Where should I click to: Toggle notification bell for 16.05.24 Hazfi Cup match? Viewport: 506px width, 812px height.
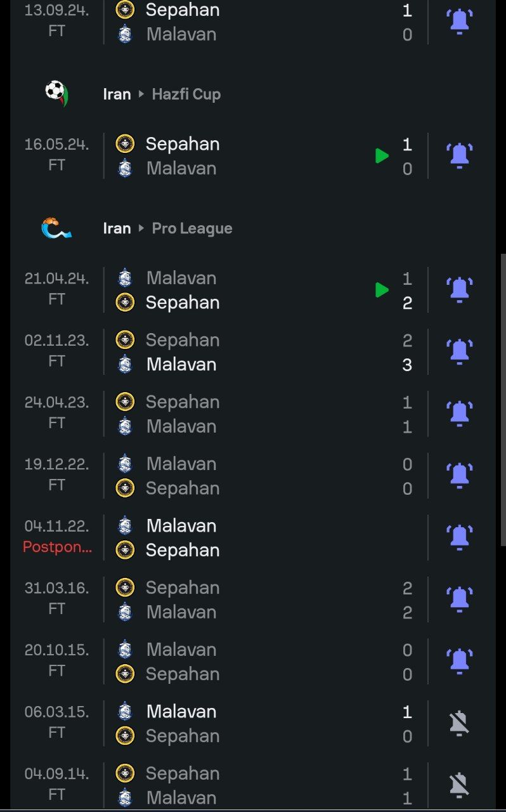point(459,155)
